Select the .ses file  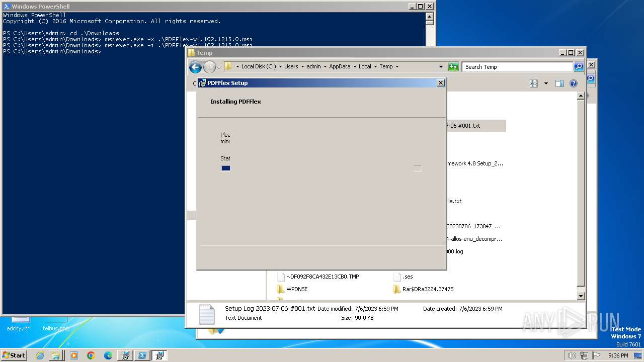[403, 277]
